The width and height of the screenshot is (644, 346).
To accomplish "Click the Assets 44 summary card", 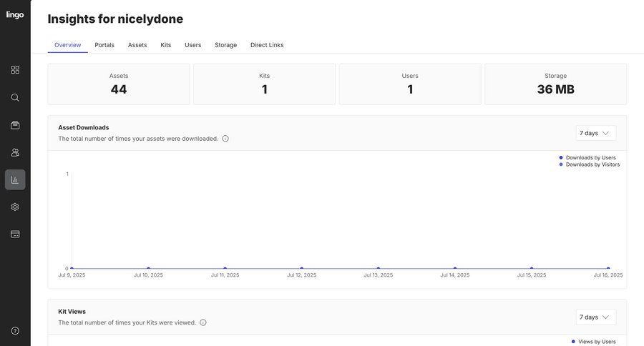I will [119, 84].
